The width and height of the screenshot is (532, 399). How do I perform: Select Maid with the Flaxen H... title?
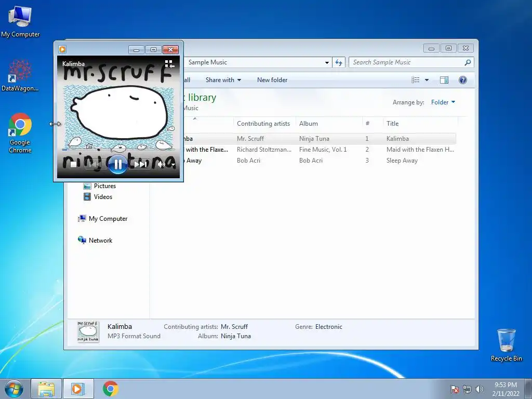coord(420,150)
